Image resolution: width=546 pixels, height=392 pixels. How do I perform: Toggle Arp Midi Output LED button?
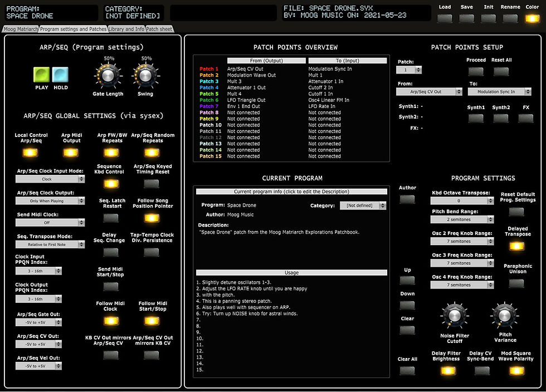[71, 153]
